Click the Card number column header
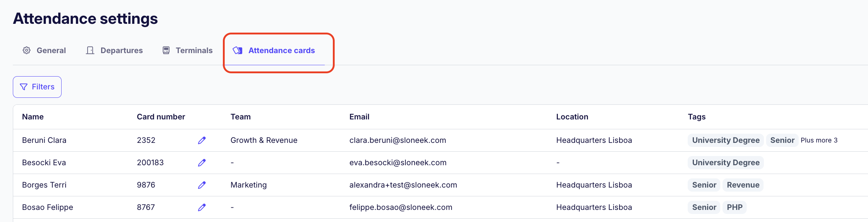The image size is (868, 222). click(161, 117)
